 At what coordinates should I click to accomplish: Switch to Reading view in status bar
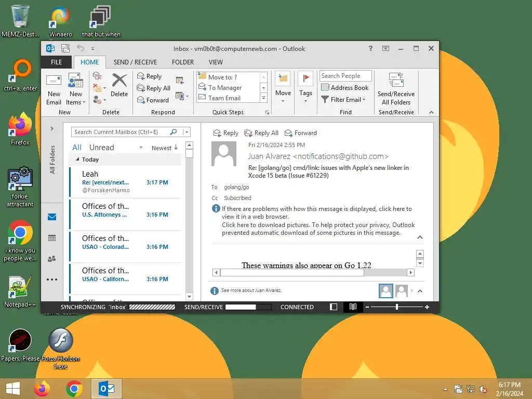tap(353, 307)
